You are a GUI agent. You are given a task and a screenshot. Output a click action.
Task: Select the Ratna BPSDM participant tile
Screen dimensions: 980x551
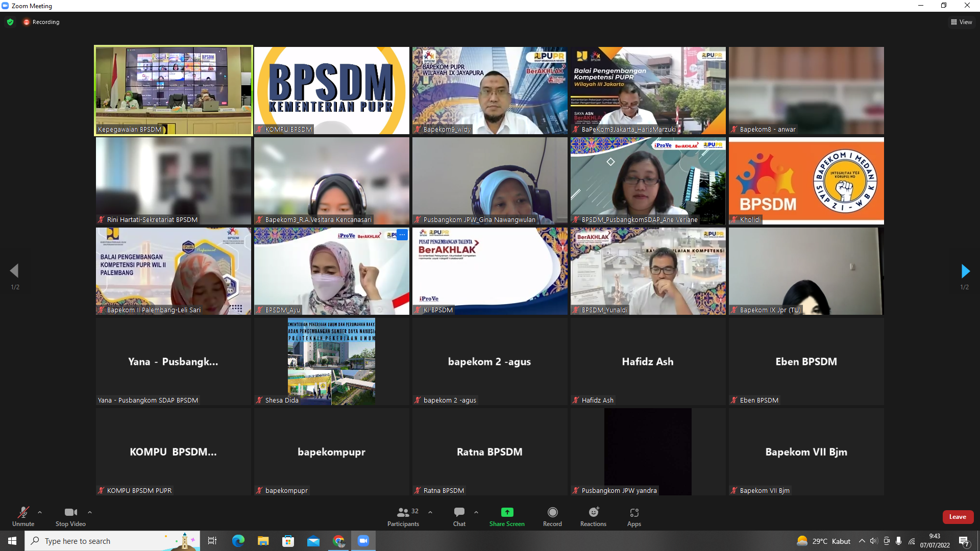pos(490,452)
